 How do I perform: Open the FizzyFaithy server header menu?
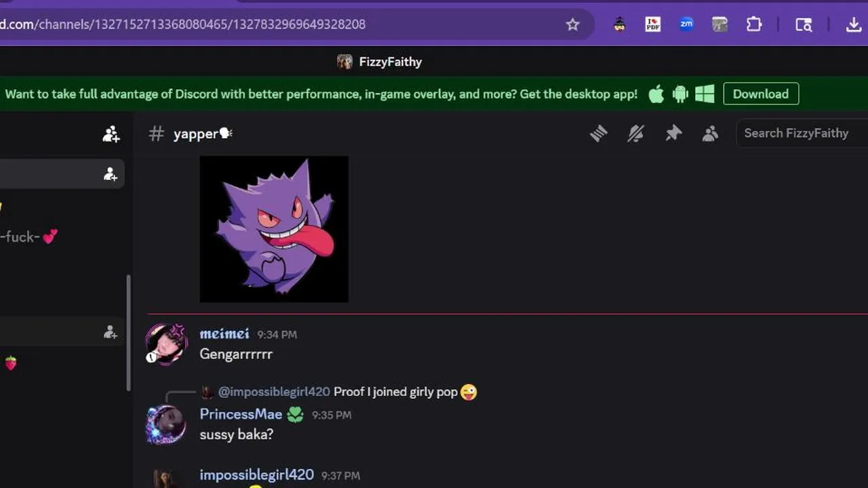point(380,62)
